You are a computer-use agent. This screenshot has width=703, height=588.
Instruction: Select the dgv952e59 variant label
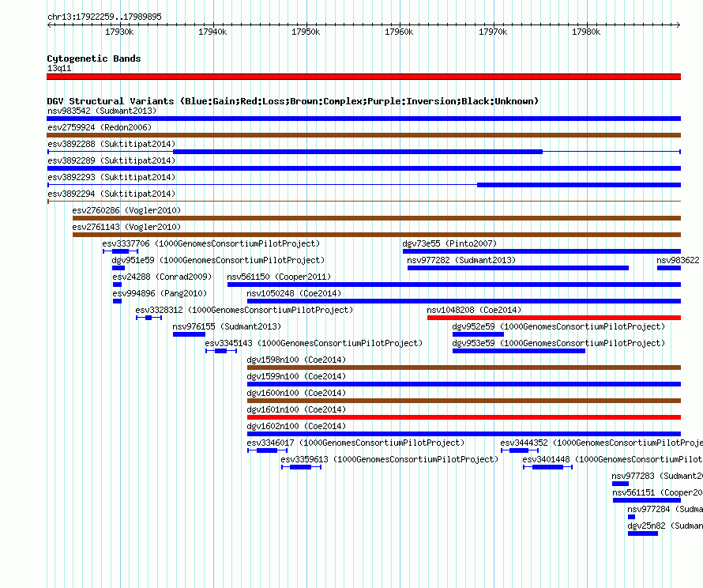[558, 326]
